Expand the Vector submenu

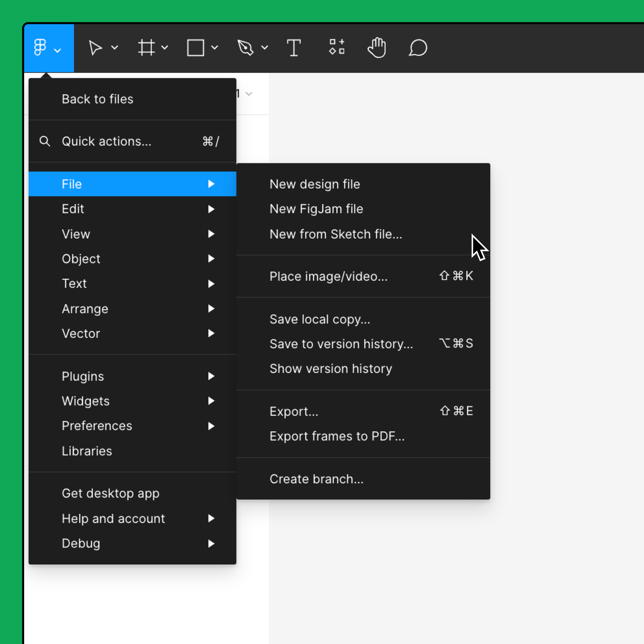pos(132,333)
